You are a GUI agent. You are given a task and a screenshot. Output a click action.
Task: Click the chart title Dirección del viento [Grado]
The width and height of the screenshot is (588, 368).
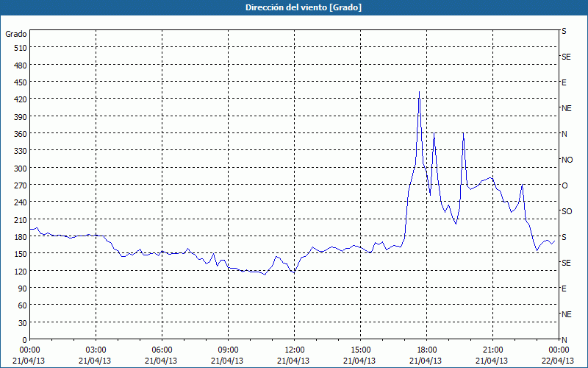click(304, 7)
